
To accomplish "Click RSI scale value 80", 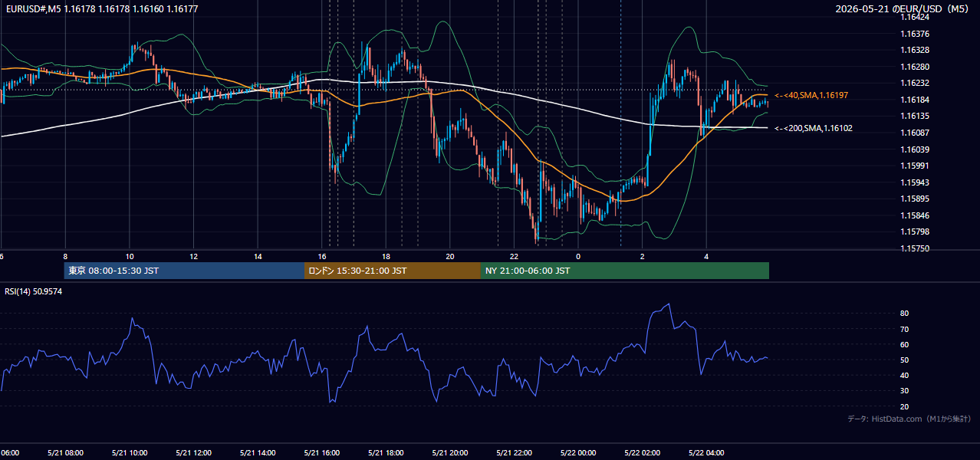I will pyautogui.click(x=905, y=314).
